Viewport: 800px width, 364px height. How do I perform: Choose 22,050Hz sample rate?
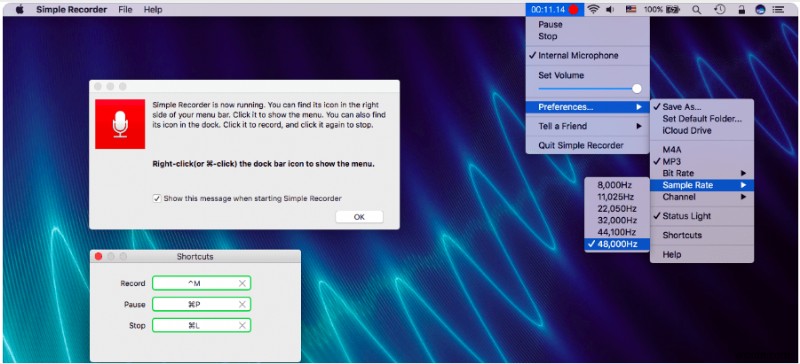tap(617, 208)
